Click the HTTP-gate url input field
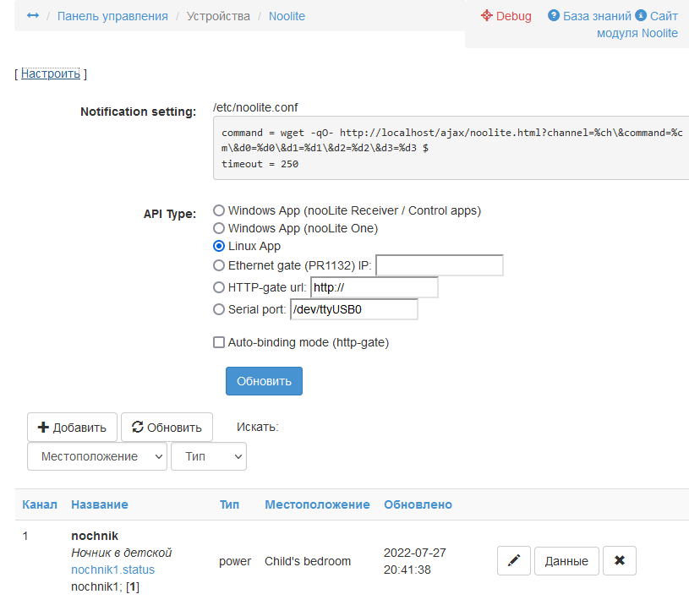The height and width of the screenshot is (616, 689). click(375, 287)
